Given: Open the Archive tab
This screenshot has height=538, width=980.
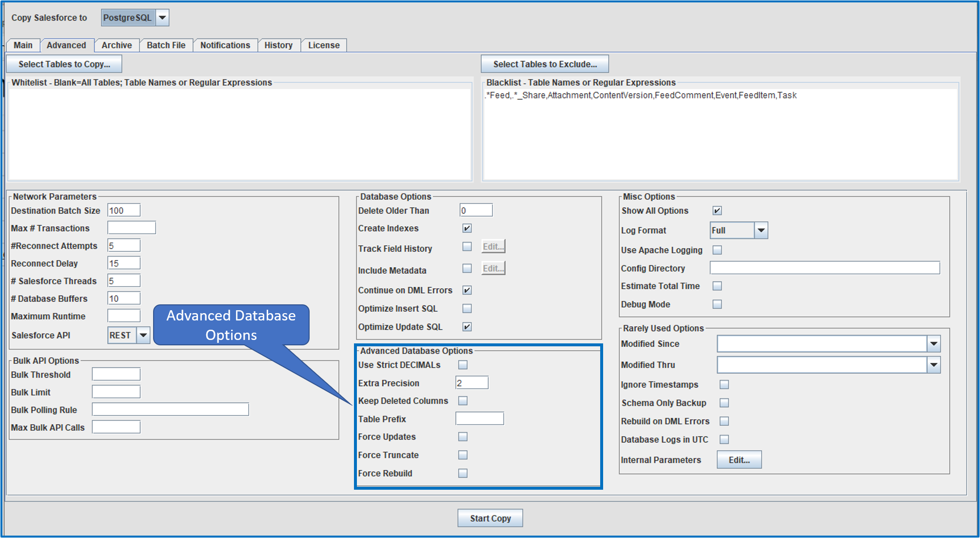Looking at the screenshot, I should [117, 45].
